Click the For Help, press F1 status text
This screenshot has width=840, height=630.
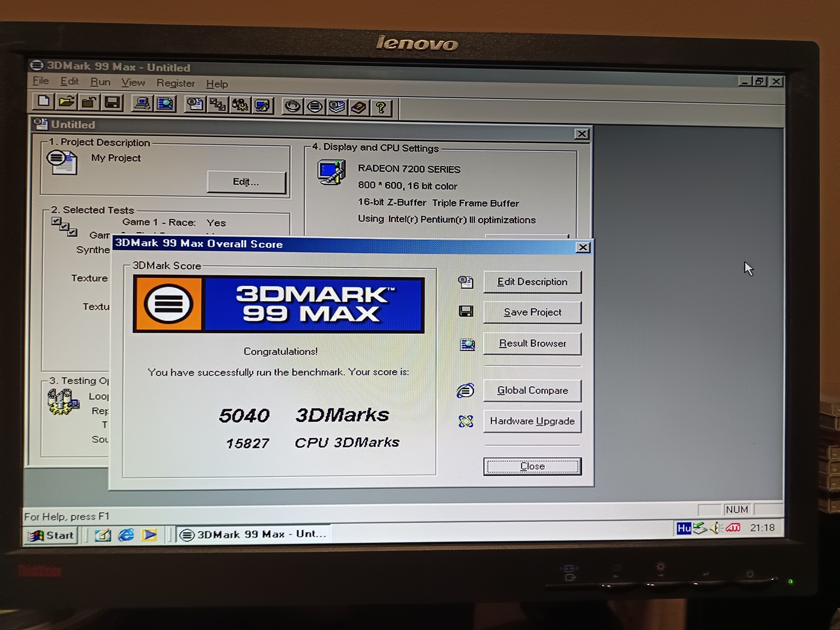(x=66, y=516)
